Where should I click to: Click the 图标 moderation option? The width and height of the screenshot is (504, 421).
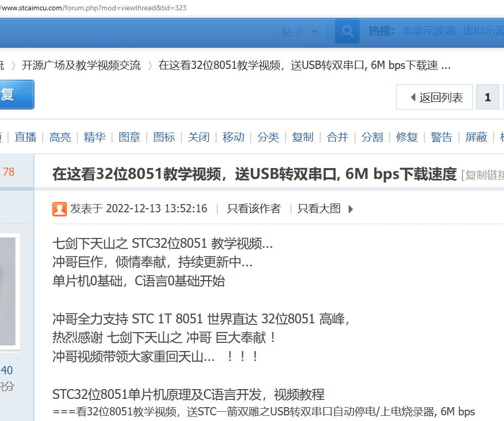click(x=164, y=137)
